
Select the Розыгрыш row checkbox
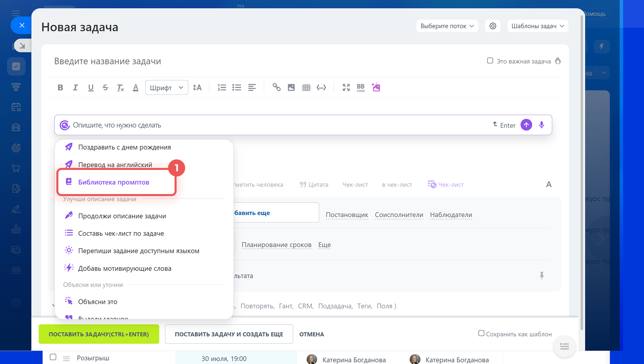pos(53,357)
